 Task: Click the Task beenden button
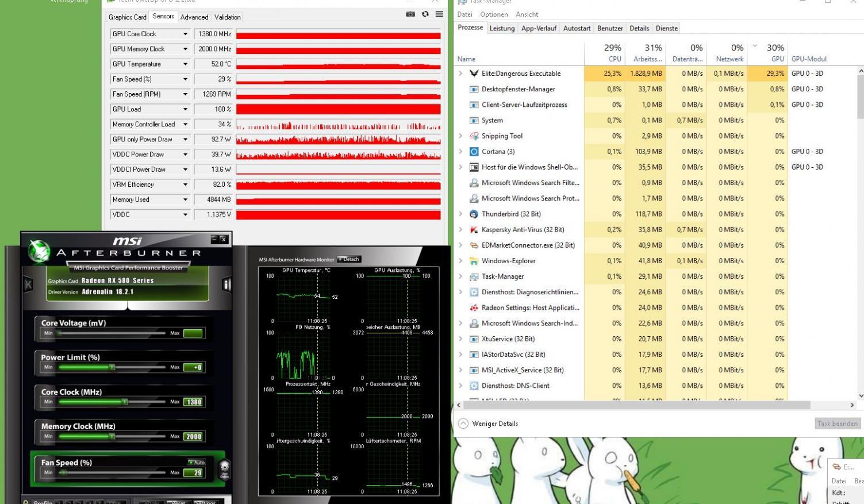(838, 424)
